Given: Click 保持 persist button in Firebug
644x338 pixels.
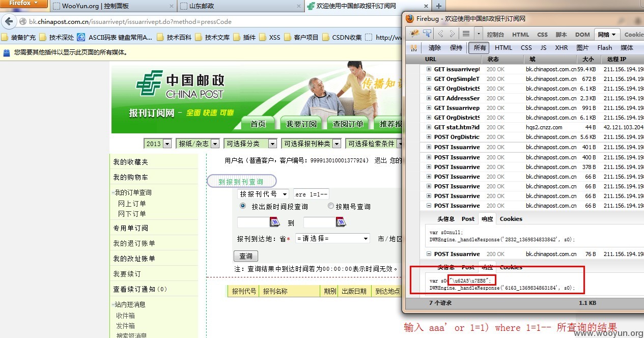Looking at the screenshot, I should [x=456, y=47].
